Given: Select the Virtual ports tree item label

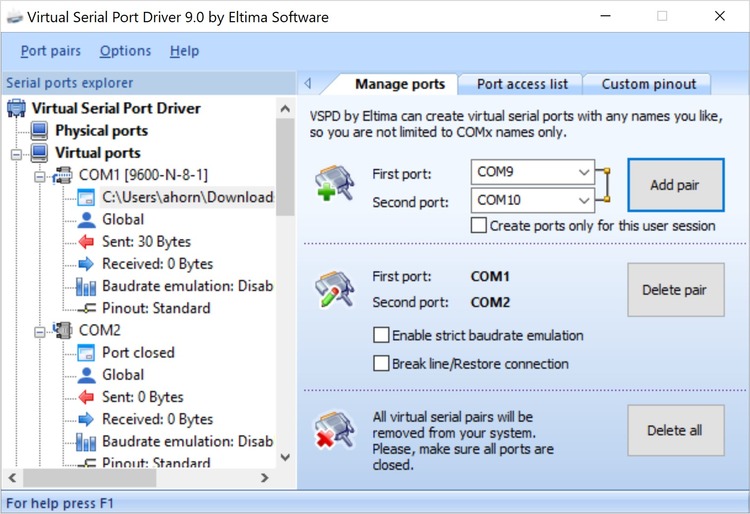Looking at the screenshot, I should coord(98,153).
